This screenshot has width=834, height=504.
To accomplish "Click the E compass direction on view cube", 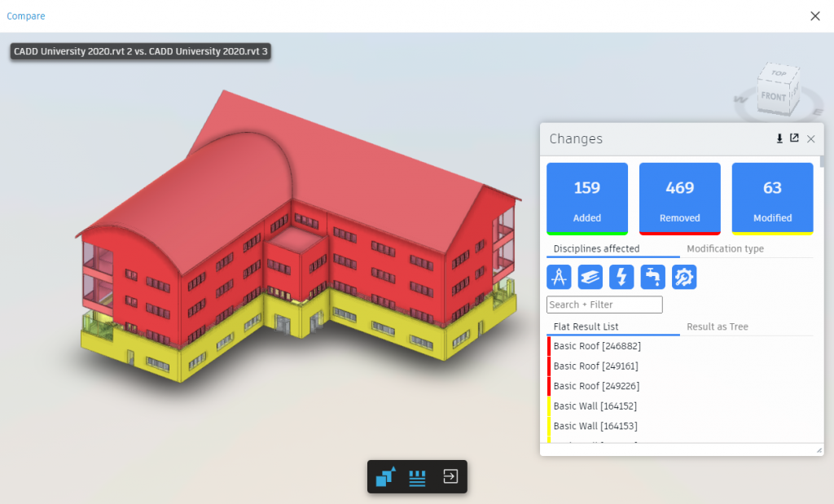I will 818,112.
